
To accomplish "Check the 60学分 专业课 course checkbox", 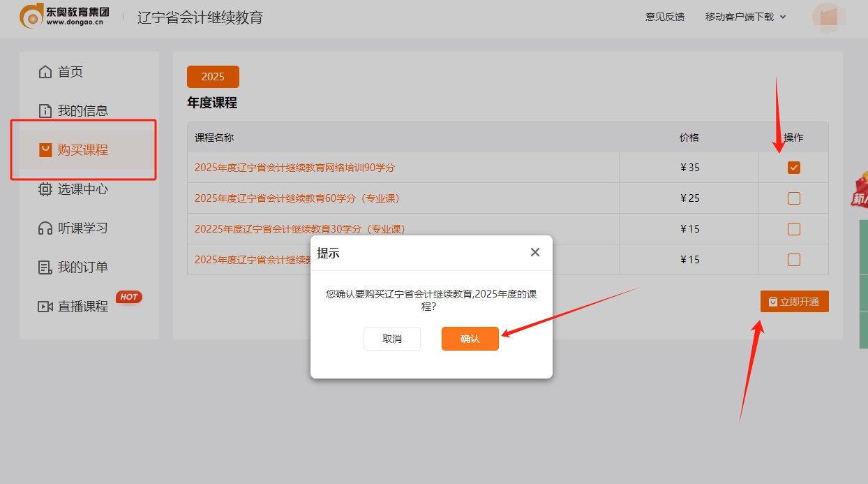I will 793,198.
